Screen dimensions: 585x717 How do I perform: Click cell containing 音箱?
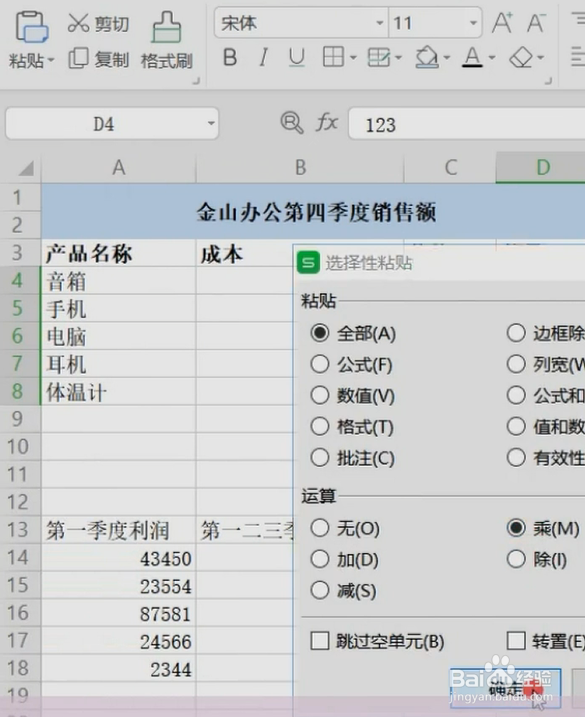tap(118, 281)
